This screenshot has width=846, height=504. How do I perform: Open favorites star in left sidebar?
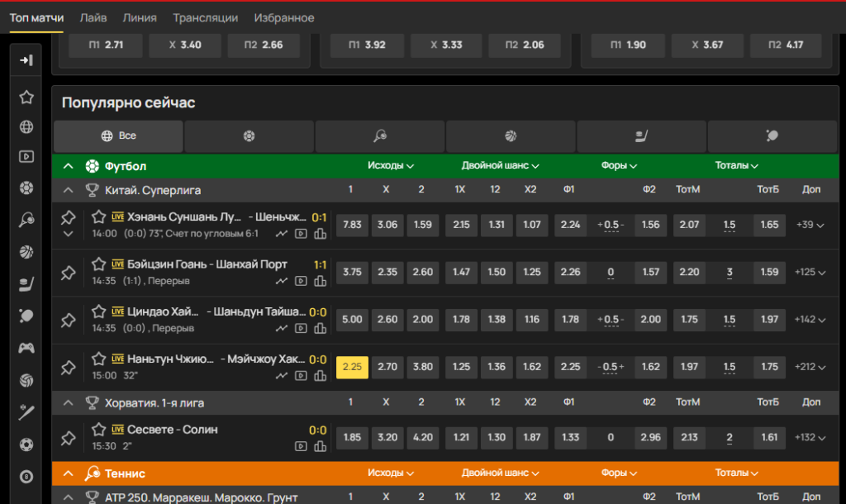tap(26, 97)
